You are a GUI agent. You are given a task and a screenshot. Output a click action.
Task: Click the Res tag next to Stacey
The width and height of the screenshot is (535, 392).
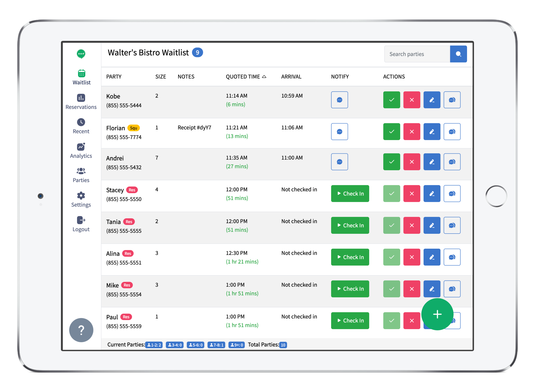132,190
